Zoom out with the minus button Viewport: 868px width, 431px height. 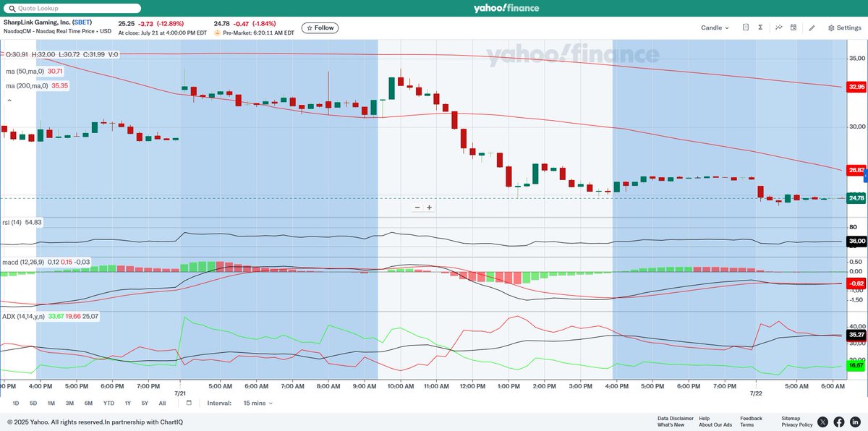[x=417, y=208]
